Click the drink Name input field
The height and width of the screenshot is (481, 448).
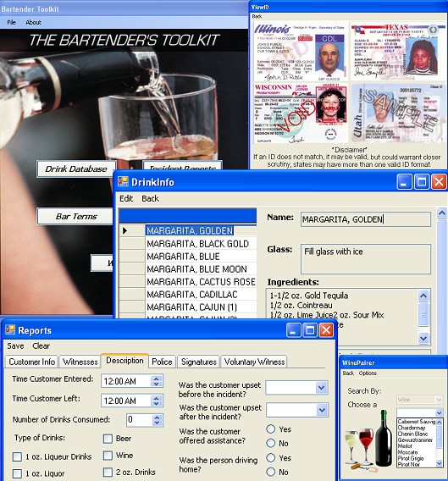tap(366, 219)
